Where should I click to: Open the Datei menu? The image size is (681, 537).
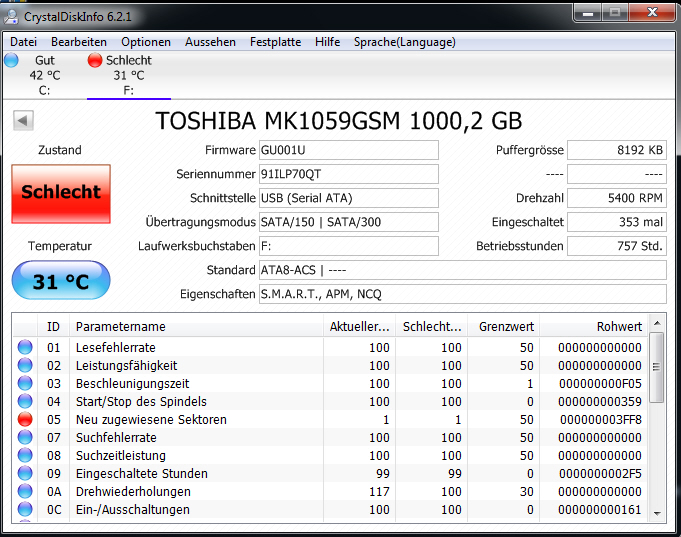pos(23,42)
